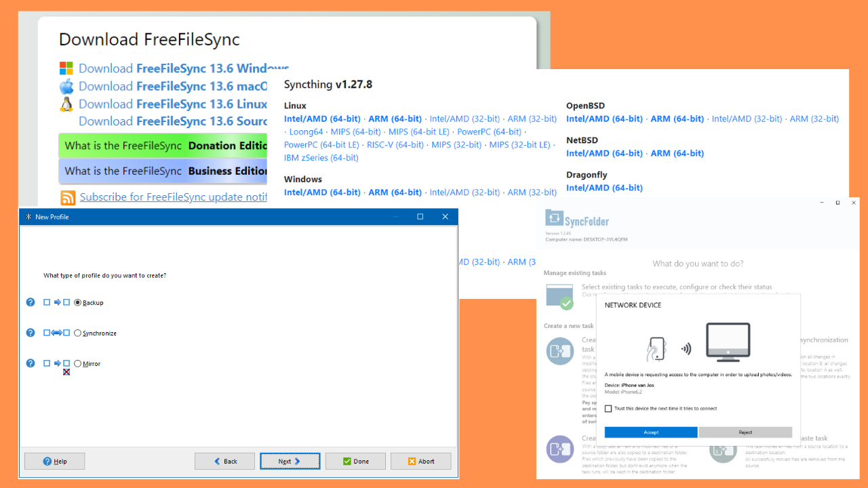Download Syncthing Linux ARM (64-bit)
The height and width of the screenshot is (488, 868).
click(x=395, y=119)
